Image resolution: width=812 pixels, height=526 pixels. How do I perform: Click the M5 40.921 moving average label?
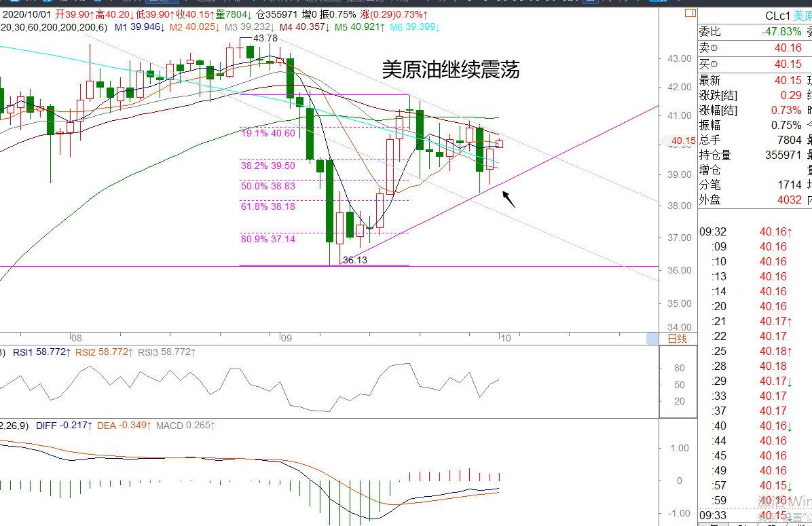click(x=359, y=27)
